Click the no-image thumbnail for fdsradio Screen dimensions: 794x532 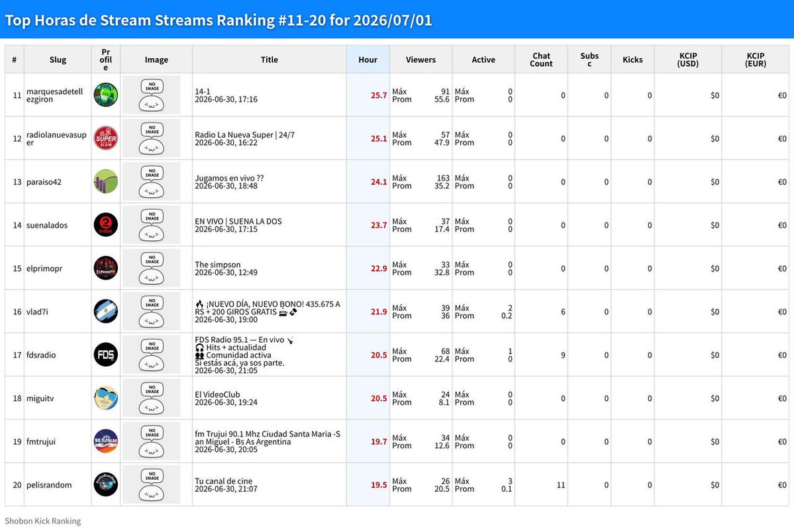(x=152, y=355)
